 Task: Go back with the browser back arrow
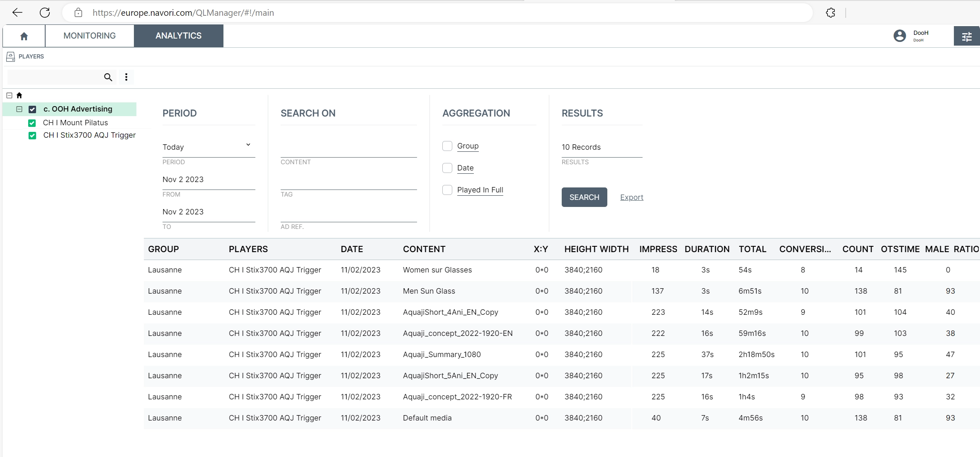[x=17, y=12]
